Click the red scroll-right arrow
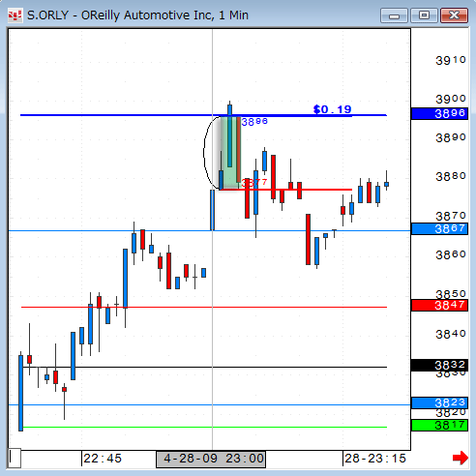 (x=461, y=458)
